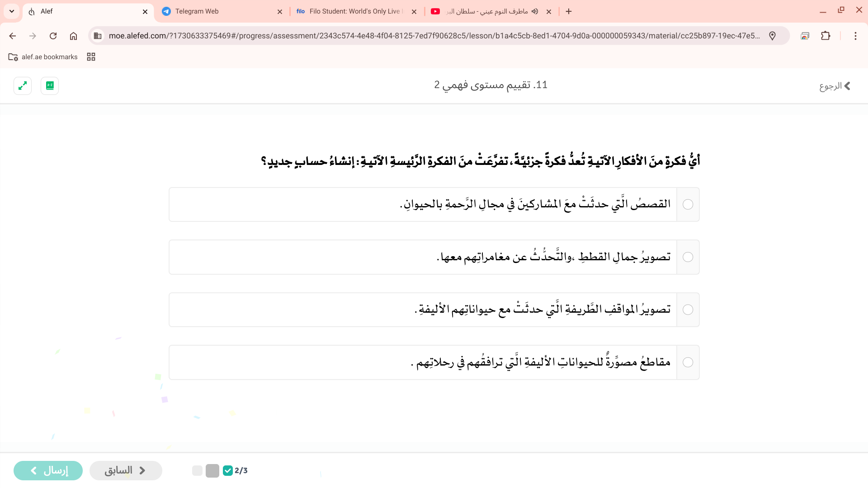Select the fourth answer radio button
The height and width of the screenshot is (488, 868).
[x=688, y=362]
